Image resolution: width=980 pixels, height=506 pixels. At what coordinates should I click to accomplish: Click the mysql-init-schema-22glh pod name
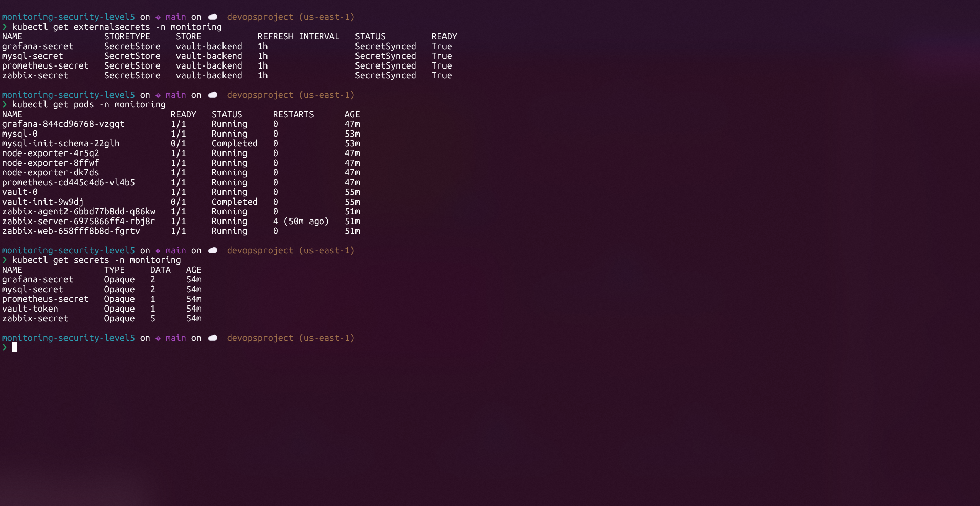point(60,143)
